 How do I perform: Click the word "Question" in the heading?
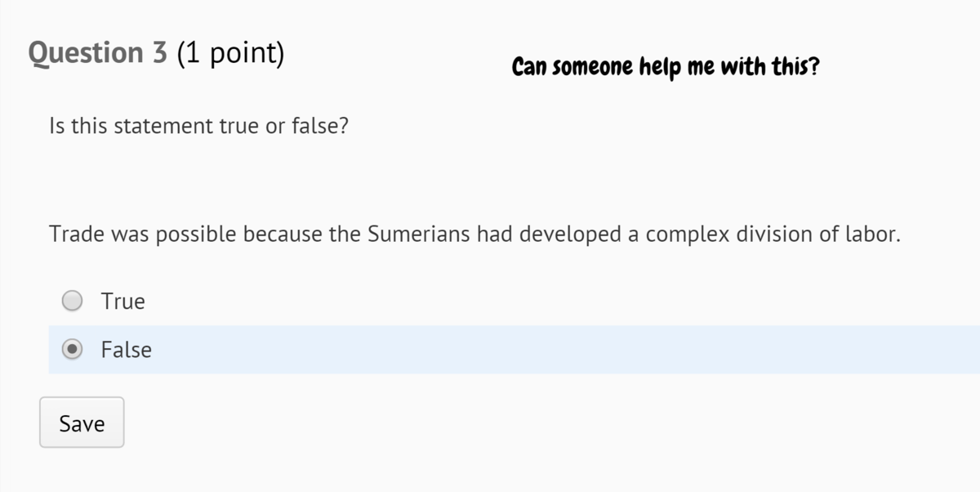click(x=86, y=53)
